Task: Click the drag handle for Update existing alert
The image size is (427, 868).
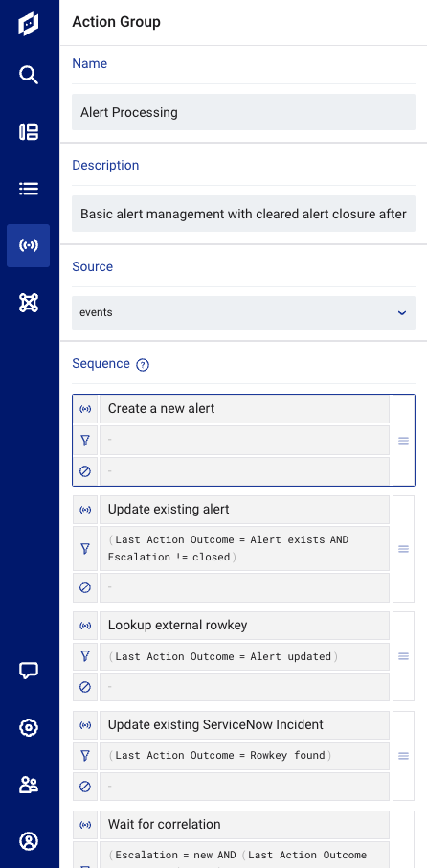Action: (x=404, y=549)
